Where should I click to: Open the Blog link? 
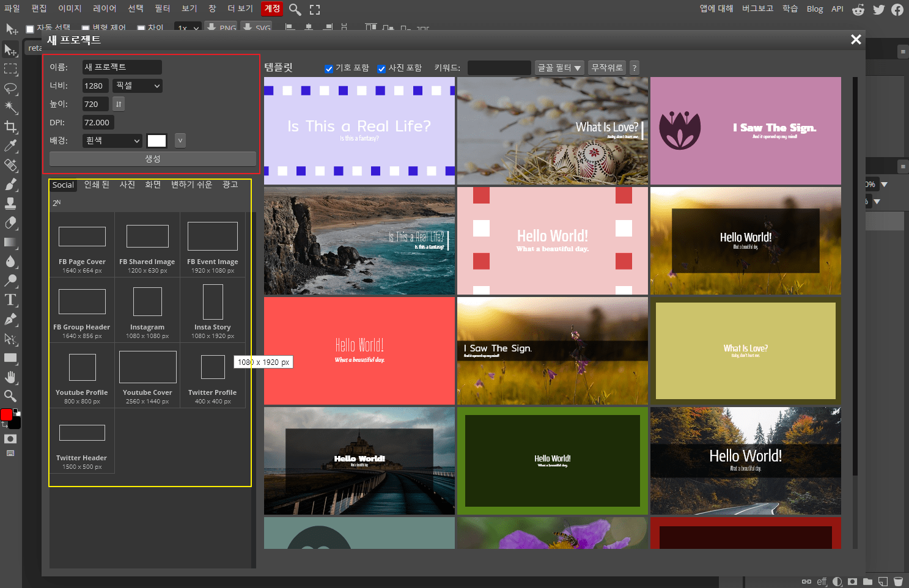click(x=815, y=9)
